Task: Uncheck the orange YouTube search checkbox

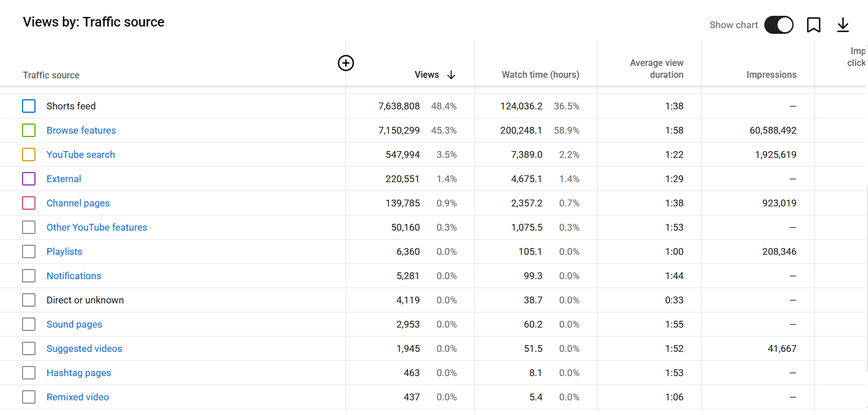Action: coord(29,154)
